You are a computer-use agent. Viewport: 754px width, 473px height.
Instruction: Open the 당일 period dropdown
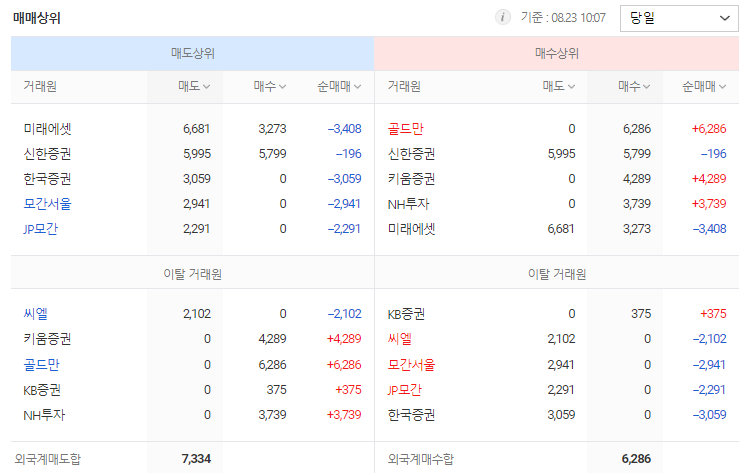pyautogui.click(x=679, y=18)
